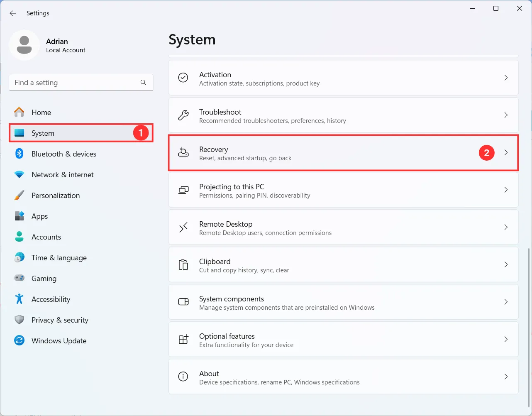Click 'Activation state, subscriptions, product key' text
The image size is (532, 416).
[x=259, y=83]
